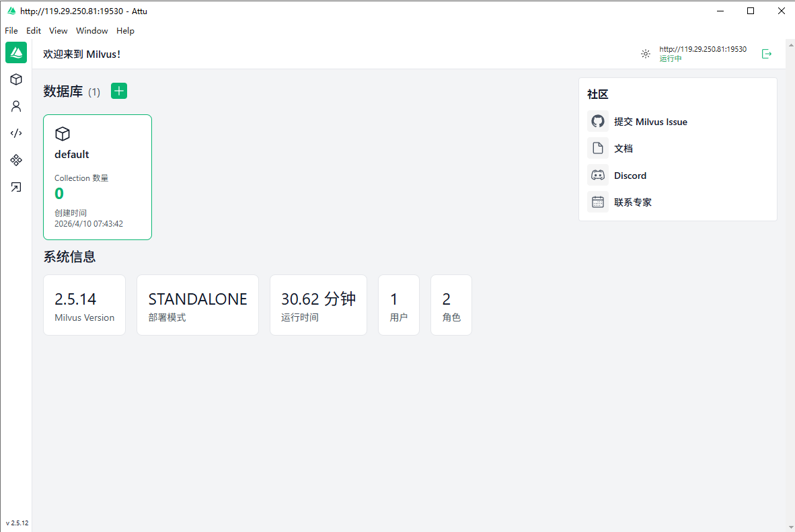Click the 2 角色 card
Viewport: 795px width, 532px height.
(x=451, y=305)
